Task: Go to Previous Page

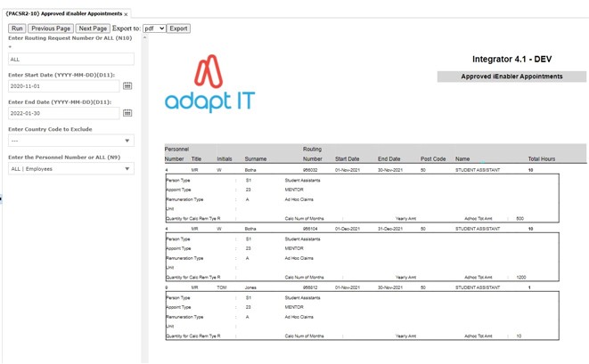Action: (x=51, y=28)
